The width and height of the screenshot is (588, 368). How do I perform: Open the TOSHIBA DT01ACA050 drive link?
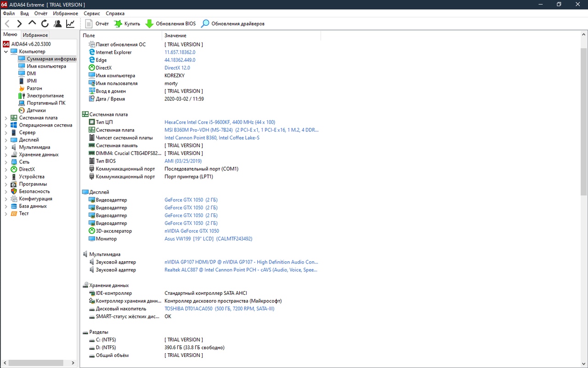[219, 309]
